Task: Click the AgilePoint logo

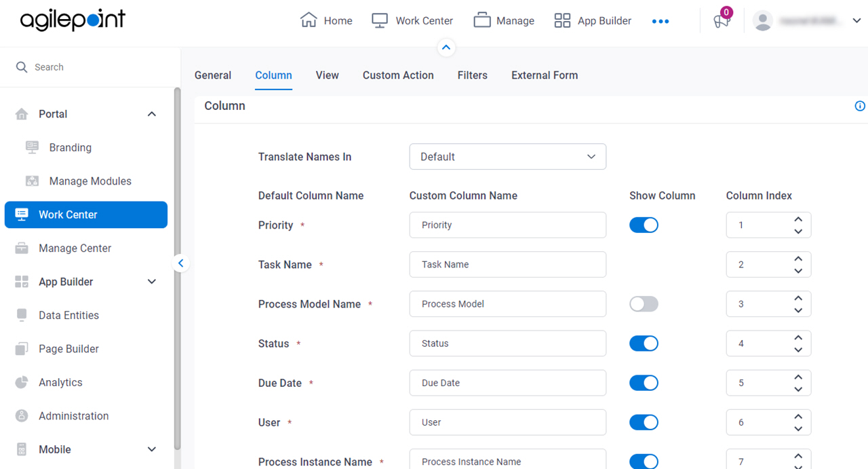Action: pyautogui.click(x=73, y=20)
